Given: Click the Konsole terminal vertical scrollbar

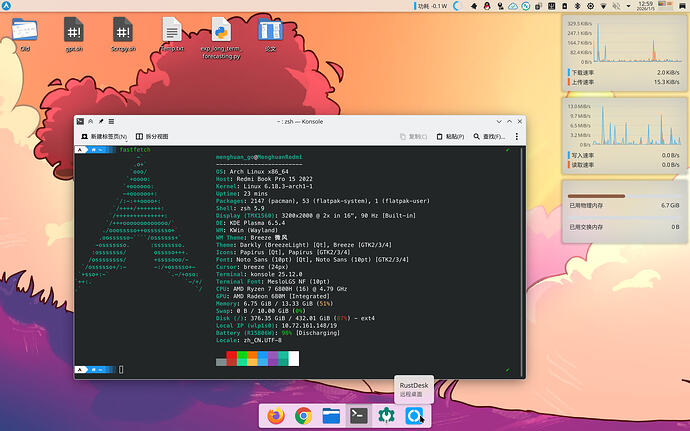Looking at the screenshot, I should pos(522,262).
